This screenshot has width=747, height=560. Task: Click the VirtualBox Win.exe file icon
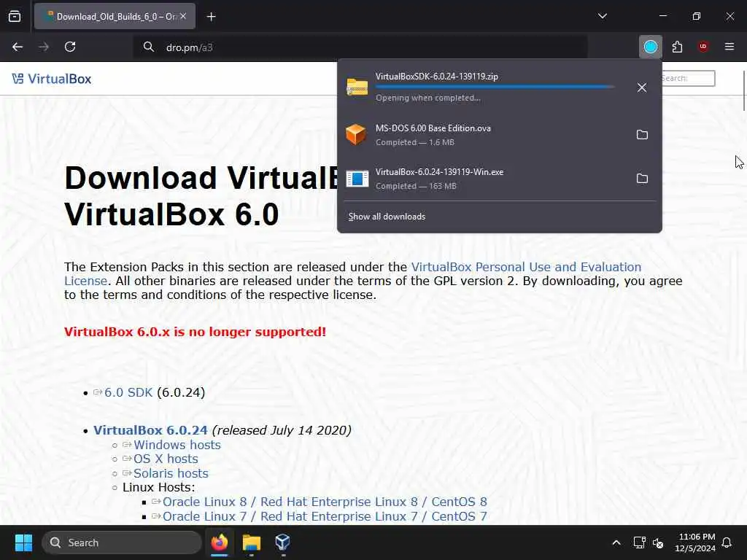[x=357, y=179]
